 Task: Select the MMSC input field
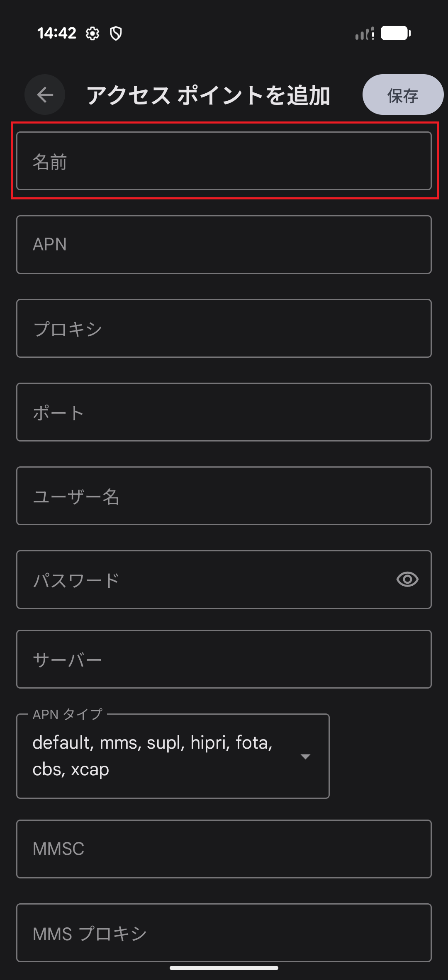coord(224,849)
